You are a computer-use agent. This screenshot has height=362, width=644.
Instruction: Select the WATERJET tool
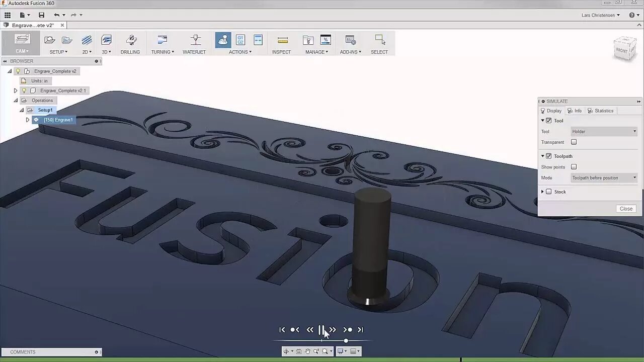194,44
